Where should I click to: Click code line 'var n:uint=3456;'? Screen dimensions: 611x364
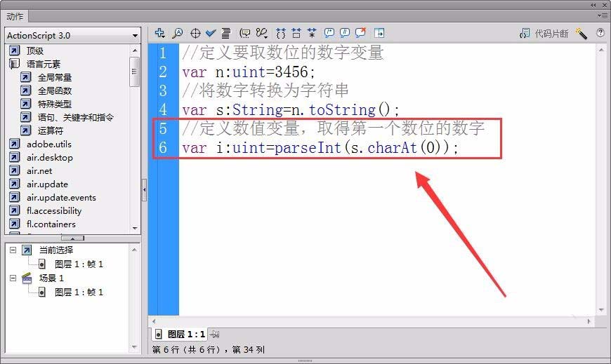tap(249, 72)
